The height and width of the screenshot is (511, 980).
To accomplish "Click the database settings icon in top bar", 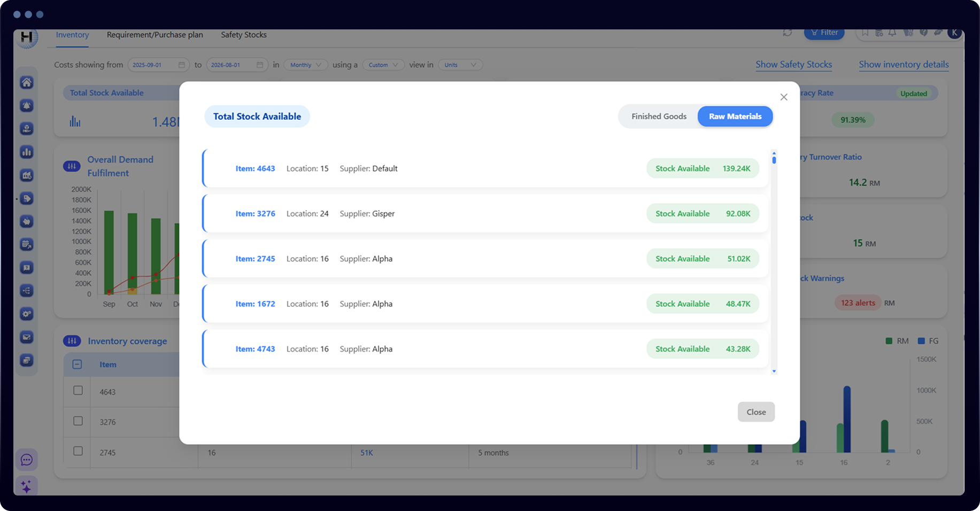I will [x=879, y=33].
